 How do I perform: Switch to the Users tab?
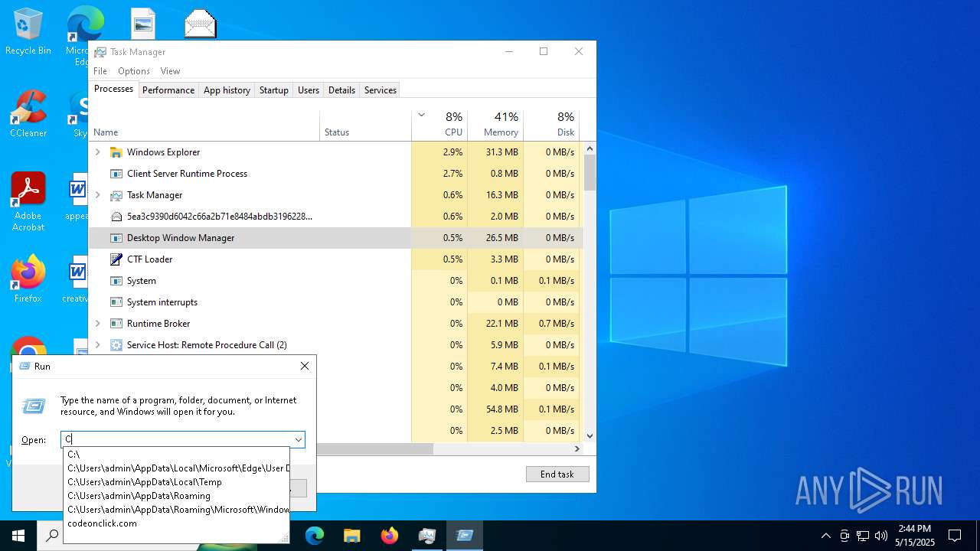click(x=309, y=90)
